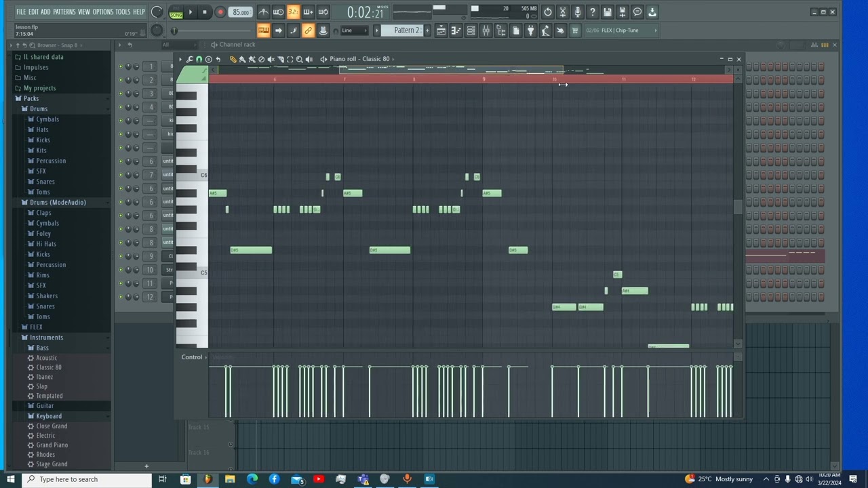This screenshot has height=488, width=868.
Task: Toggle the magnet snap icon in piano roll
Action: [x=199, y=60]
